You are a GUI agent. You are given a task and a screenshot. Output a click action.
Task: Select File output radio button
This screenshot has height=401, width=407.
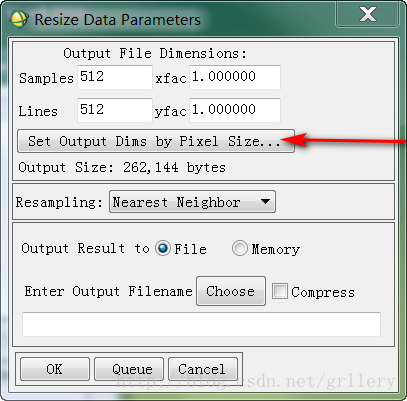pos(163,248)
